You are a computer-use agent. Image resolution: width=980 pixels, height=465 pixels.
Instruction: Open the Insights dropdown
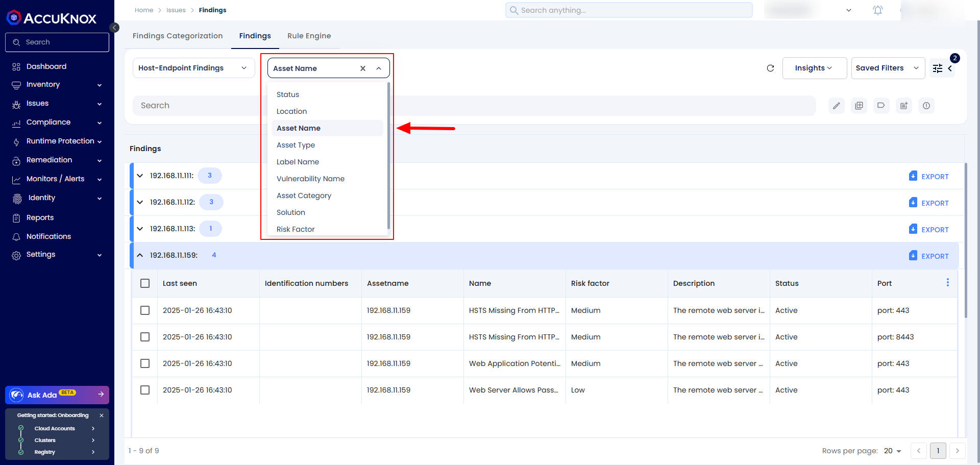click(x=815, y=68)
